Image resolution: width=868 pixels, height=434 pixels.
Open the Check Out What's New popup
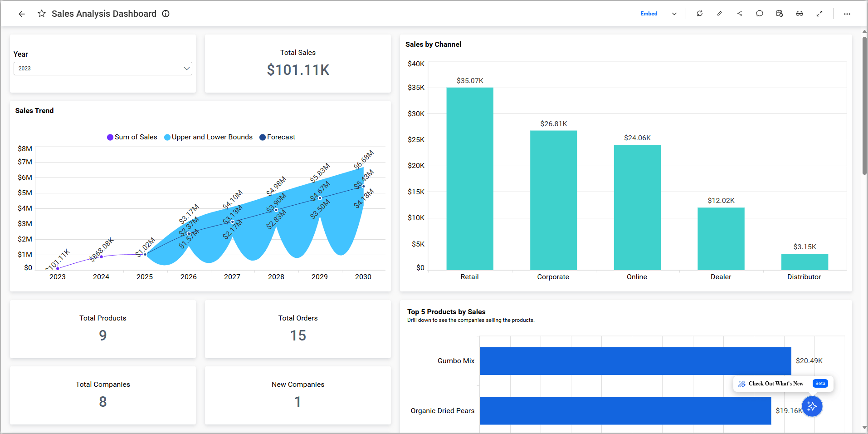(x=777, y=384)
